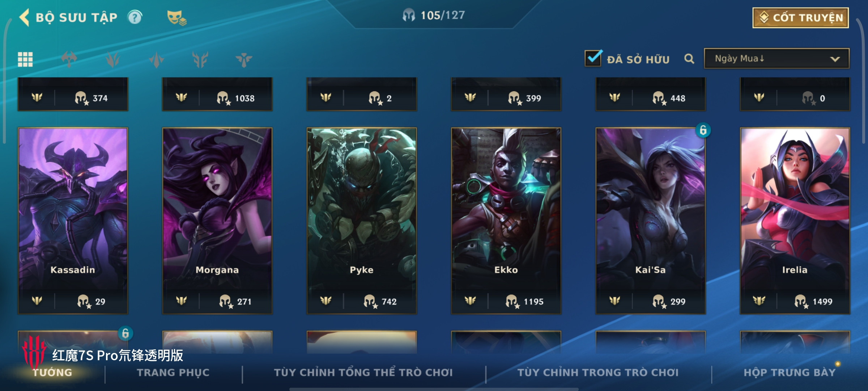Go to the Hộp Trưng Bày tab
The image size is (868, 391).
[x=790, y=372]
